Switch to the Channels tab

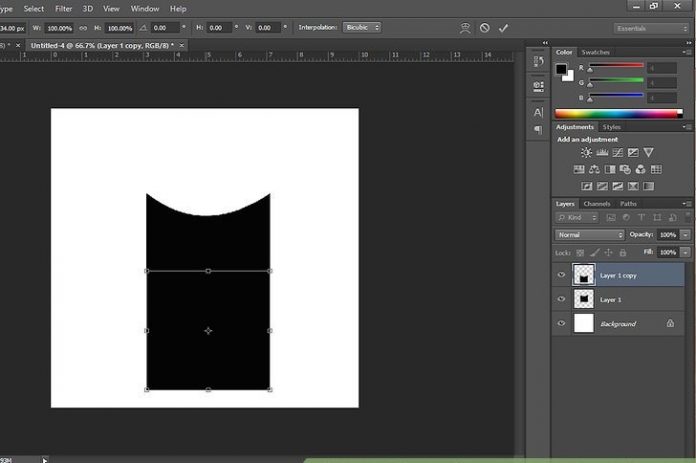coord(597,204)
